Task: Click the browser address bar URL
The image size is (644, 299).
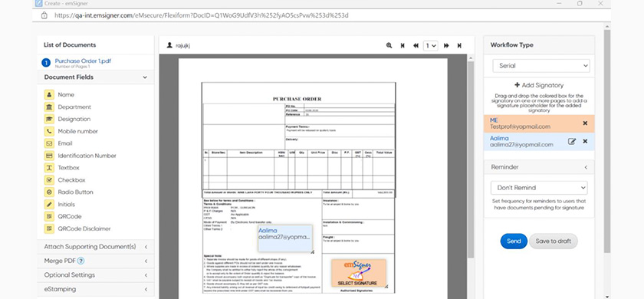Action: 201,15
